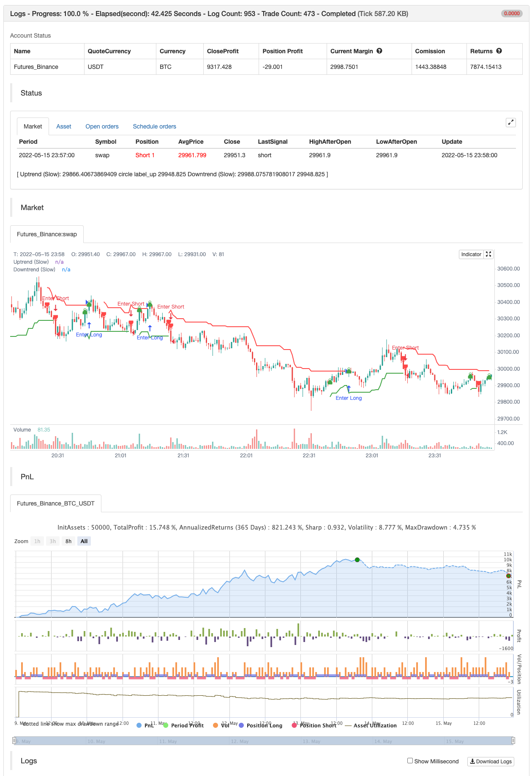Click the right handle of the range navigator
The height and width of the screenshot is (776, 532).
(x=513, y=740)
